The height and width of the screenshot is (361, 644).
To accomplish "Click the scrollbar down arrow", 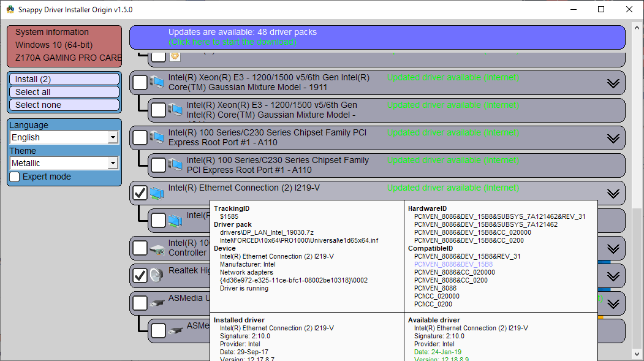I will [637, 354].
